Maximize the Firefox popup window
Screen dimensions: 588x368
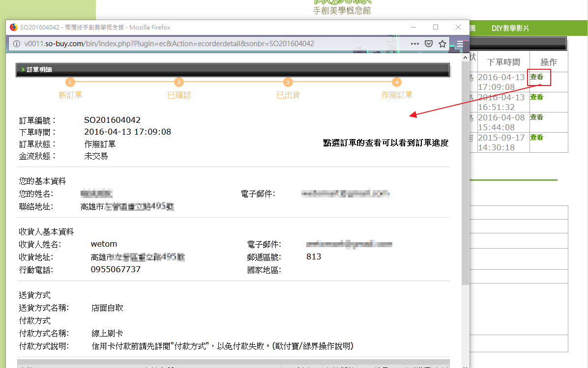click(x=436, y=28)
